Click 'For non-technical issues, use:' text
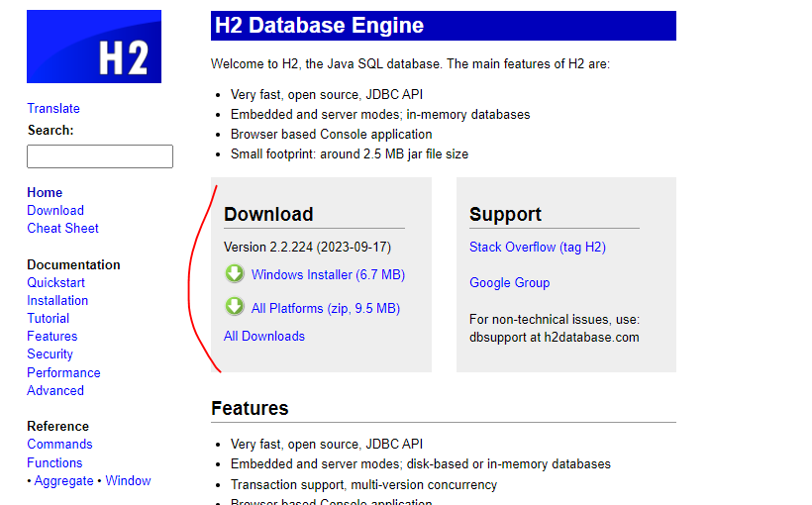 tap(555, 319)
